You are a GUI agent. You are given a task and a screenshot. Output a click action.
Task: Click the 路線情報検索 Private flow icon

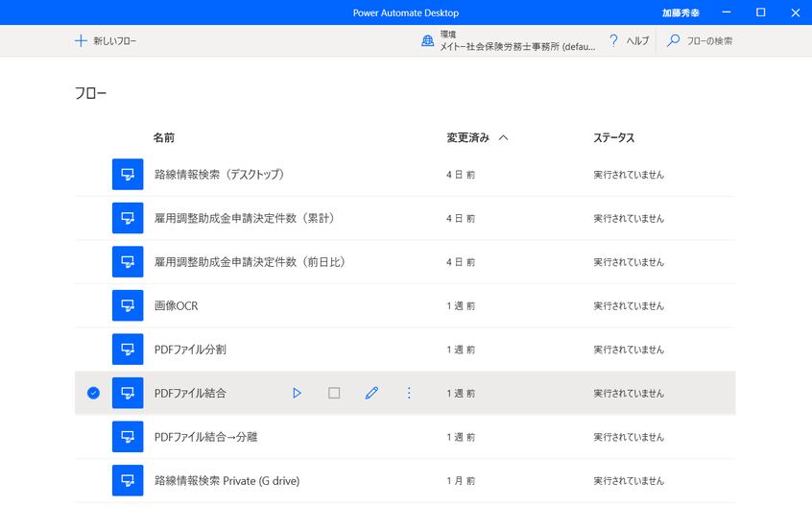pyautogui.click(x=128, y=481)
